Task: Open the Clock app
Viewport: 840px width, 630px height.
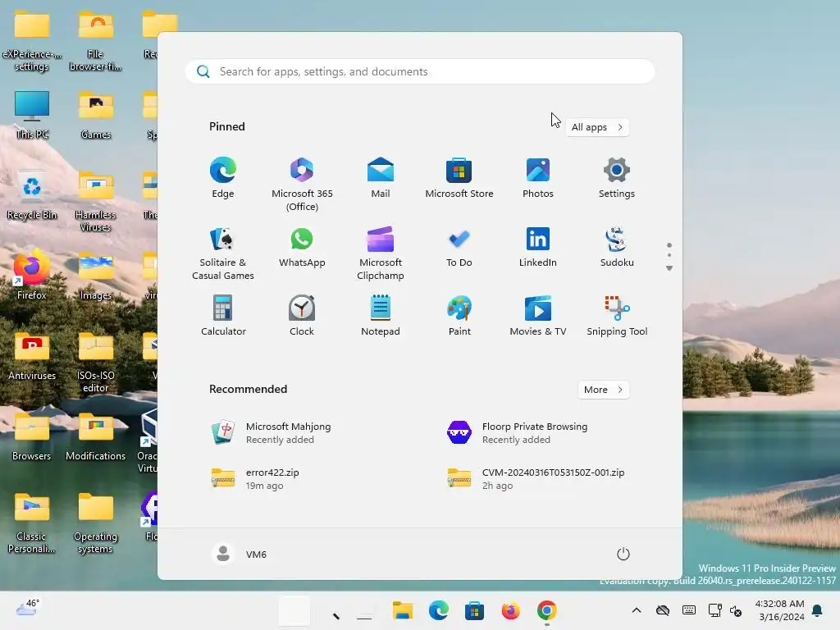Action: click(302, 316)
